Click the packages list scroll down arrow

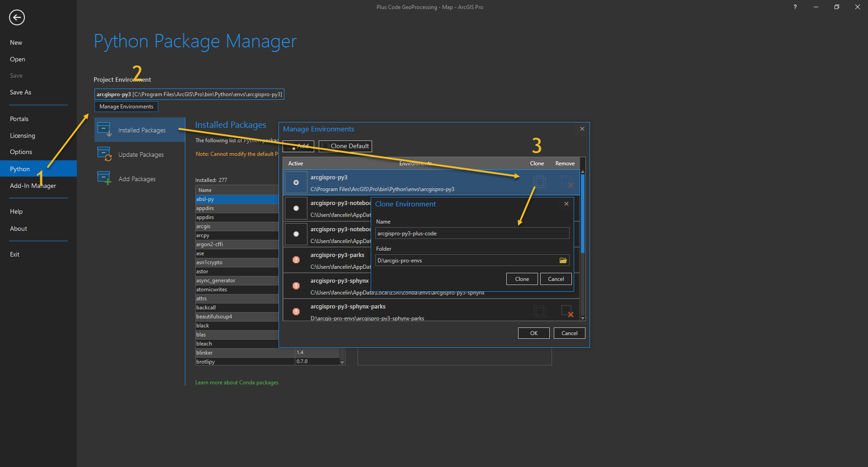point(342,363)
